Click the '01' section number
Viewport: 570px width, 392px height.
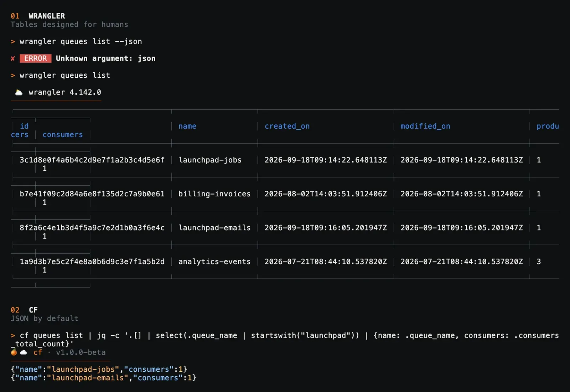point(15,16)
